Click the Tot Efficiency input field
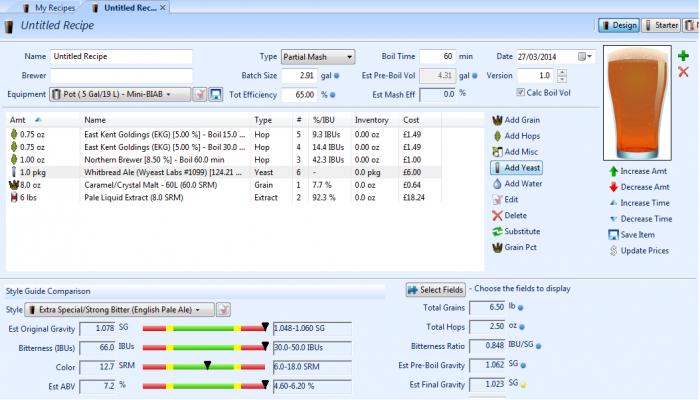Image resolution: width=700 pixels, height=400 pixels. pyautogui.click(x=300, y=95)
